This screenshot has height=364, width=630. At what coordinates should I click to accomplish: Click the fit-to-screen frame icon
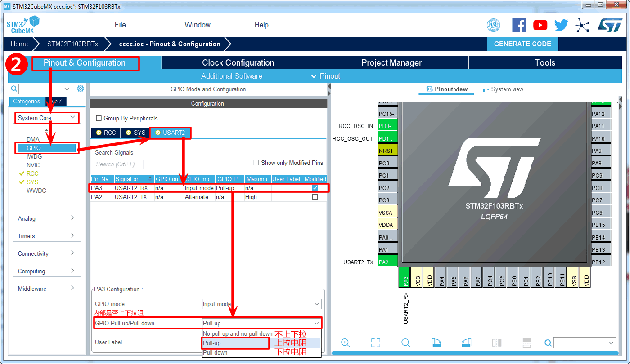click(x=376, y=343)
